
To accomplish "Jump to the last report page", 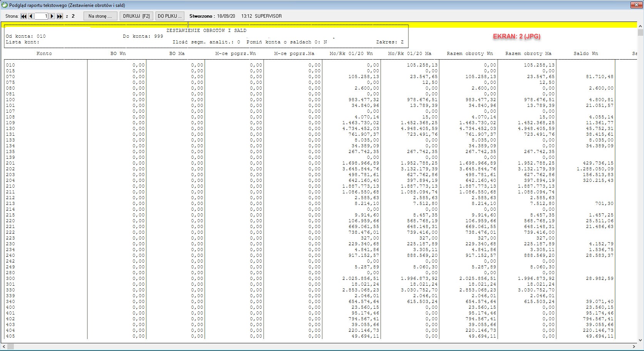I will tap(60, 16).
